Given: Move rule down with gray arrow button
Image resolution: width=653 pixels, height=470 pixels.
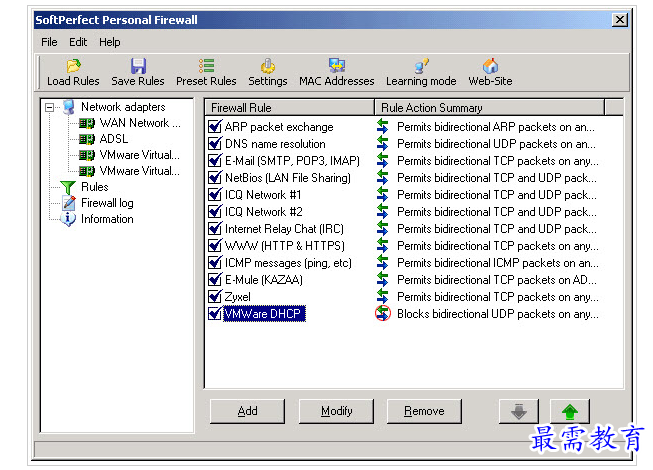Looking at the screenshot, I should click(519, 411).
